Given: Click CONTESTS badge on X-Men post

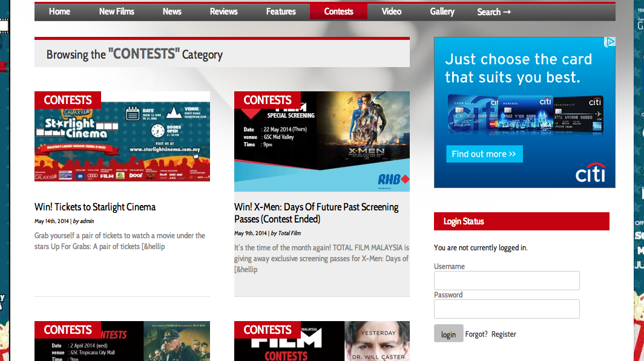Looking at the screenshot, I should (268, 100).
